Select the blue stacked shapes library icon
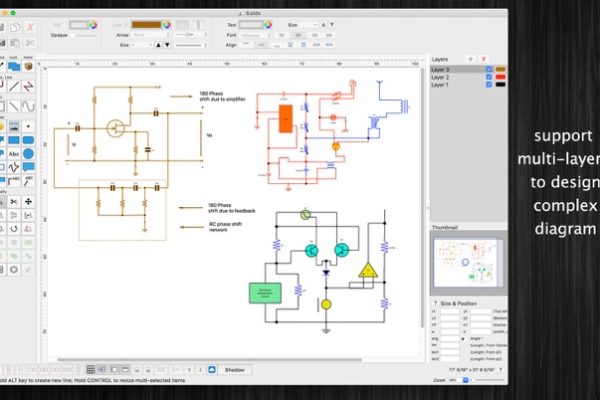600x400 pixels. [14, 67]
